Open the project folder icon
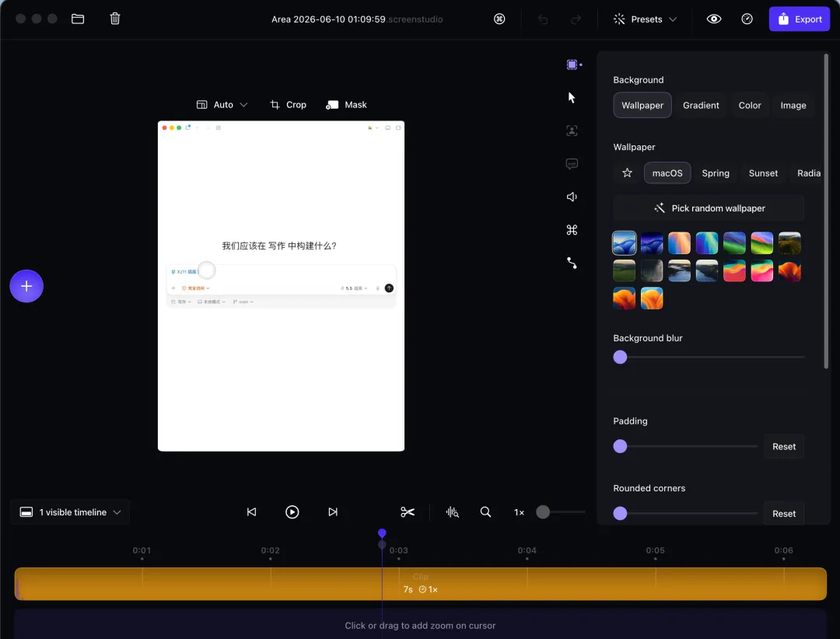The height and width of the screenshot is (639, 840). click(78, 19)
